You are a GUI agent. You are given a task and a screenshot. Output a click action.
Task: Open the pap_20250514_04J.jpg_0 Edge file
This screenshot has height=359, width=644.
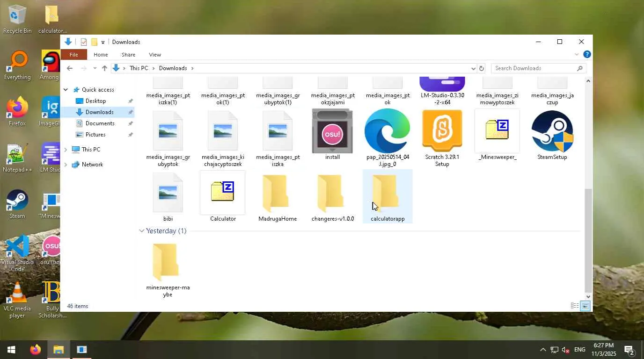click(387, 138)
